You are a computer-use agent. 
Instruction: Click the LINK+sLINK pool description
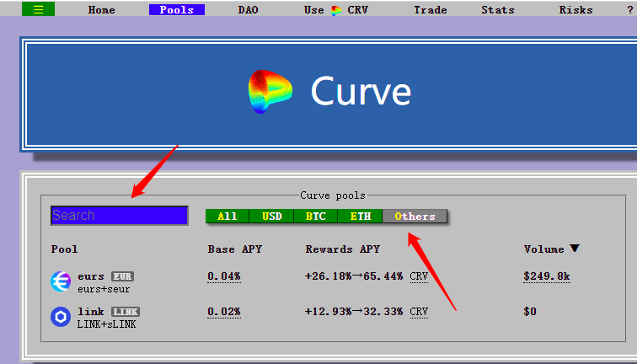pos(106,324)
